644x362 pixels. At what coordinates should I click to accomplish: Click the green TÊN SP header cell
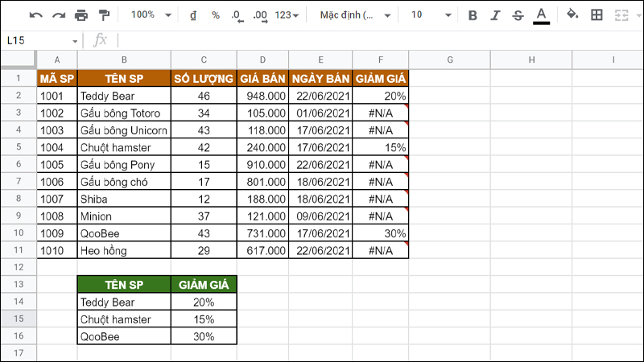point(124,285)
